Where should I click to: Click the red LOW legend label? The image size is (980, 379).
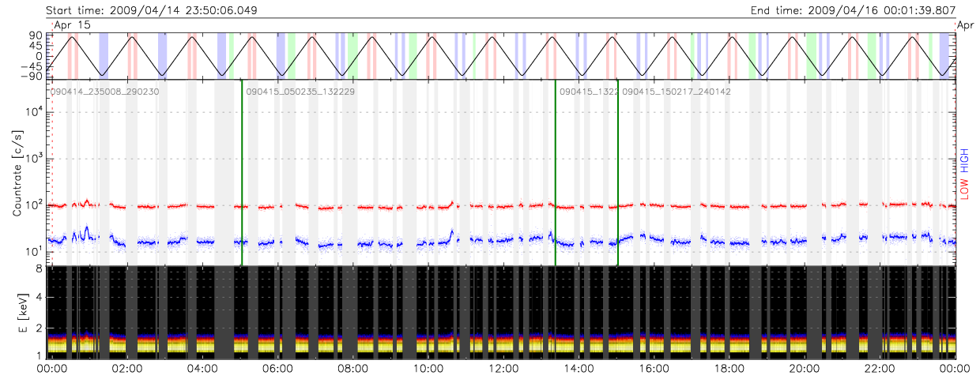click(964, 189)
